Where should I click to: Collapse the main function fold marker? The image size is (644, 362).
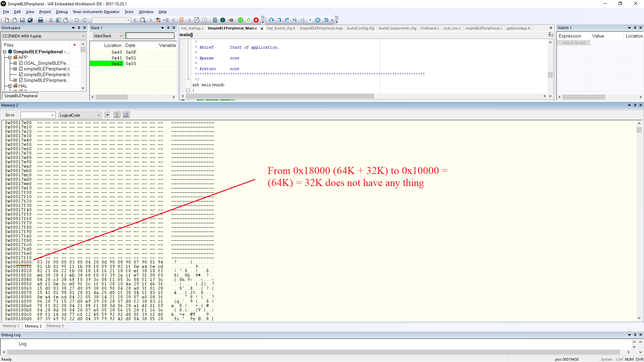tap(188, 90)
